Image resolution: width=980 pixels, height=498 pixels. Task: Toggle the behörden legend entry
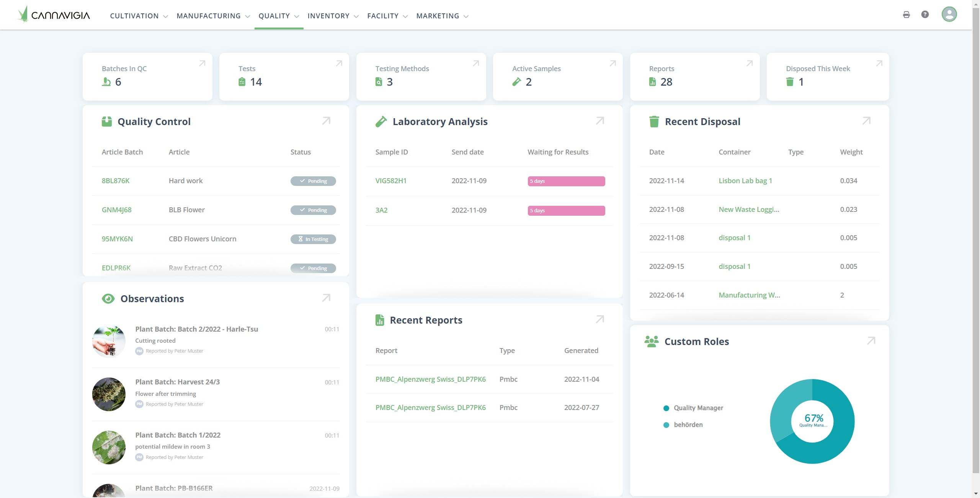click(688, 425)
